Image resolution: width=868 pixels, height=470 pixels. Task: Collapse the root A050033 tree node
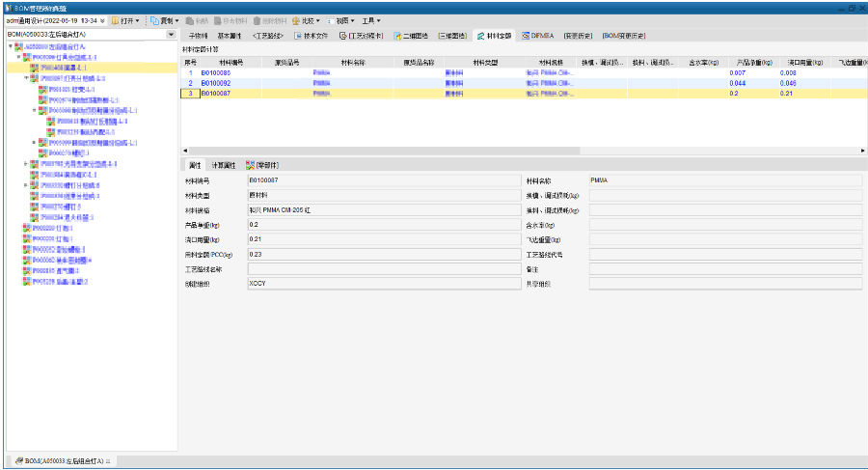coord(10,46)
